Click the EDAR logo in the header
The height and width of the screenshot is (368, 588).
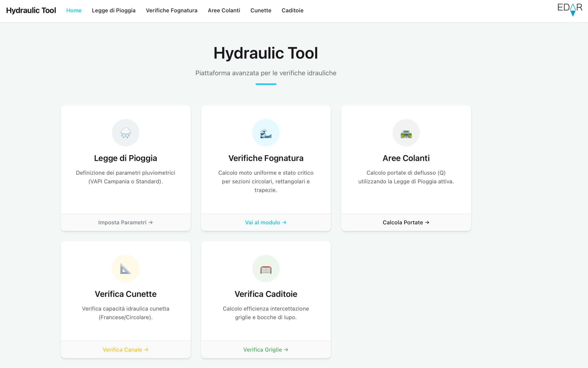(x=570, y=10)
